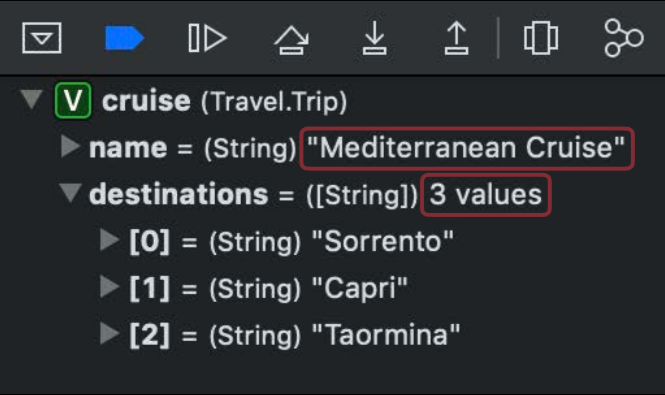665x395 pixels.
Task: Click the Step Into arrow icon
Action: pos(374,39)
